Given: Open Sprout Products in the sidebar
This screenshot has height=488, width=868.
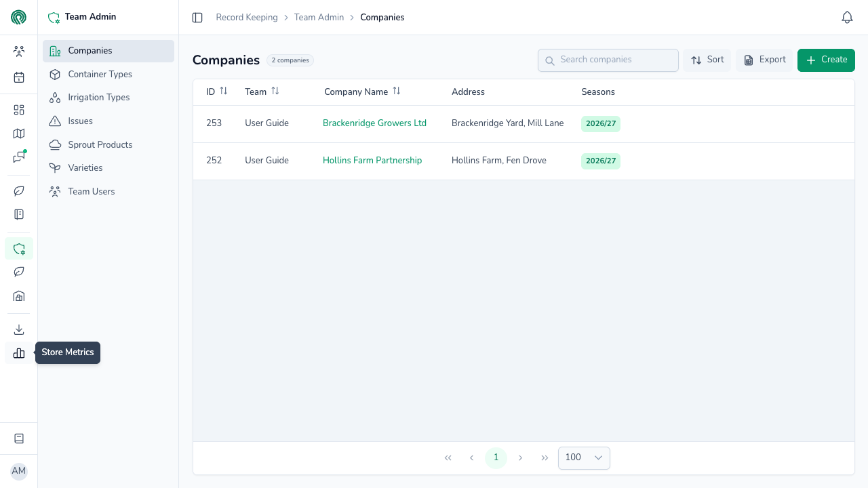Looking at the screenshot, I should [108, 145].
